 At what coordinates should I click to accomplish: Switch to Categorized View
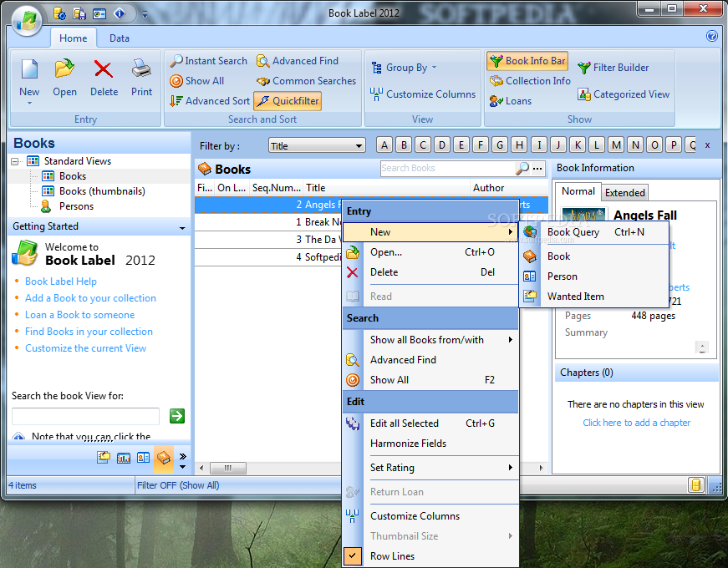point(624,94)
